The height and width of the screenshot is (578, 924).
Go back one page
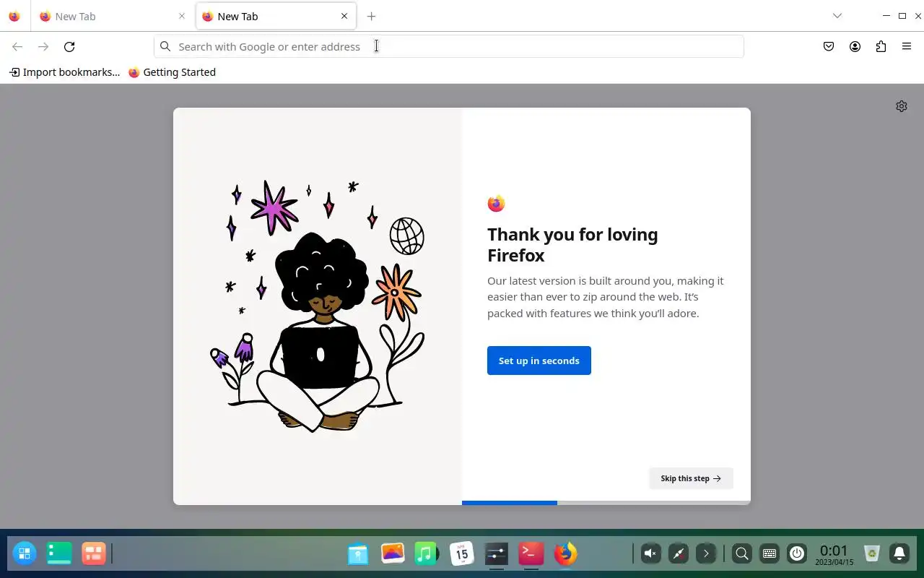click(x=17, y=46)
